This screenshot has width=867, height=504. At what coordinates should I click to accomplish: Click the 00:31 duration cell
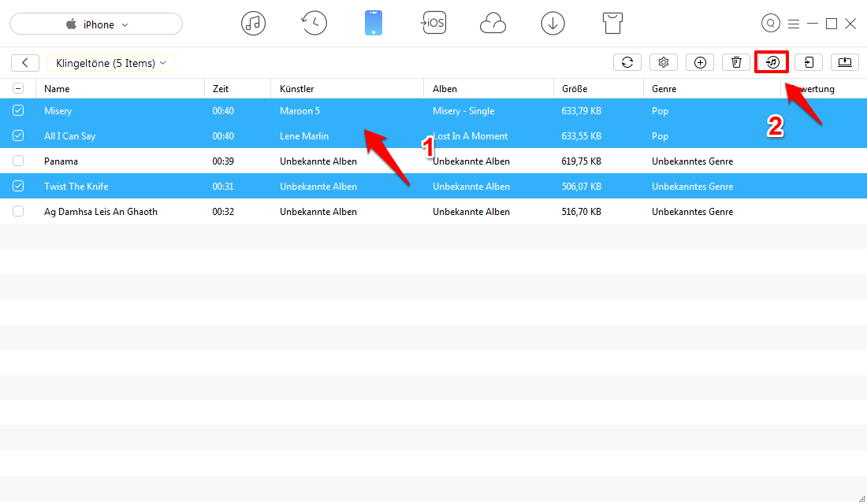[x=223, y=186]
